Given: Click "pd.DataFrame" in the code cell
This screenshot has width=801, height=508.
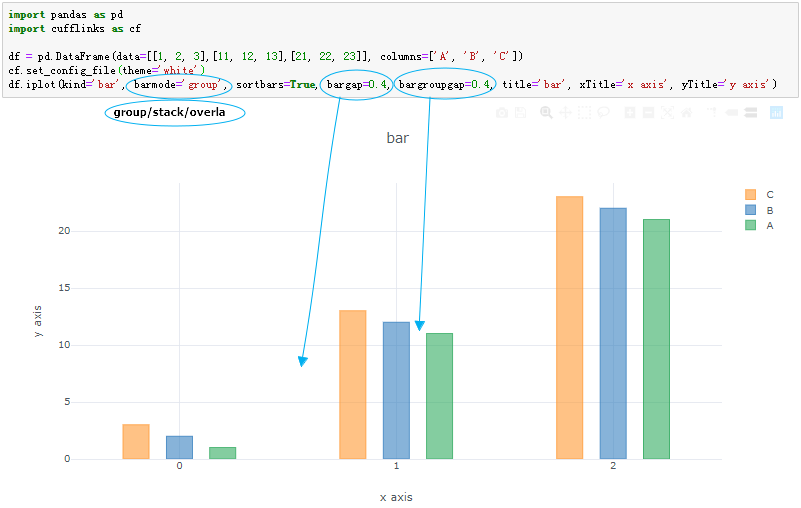Looking at the screenshot, I should (x=74, y=56).
